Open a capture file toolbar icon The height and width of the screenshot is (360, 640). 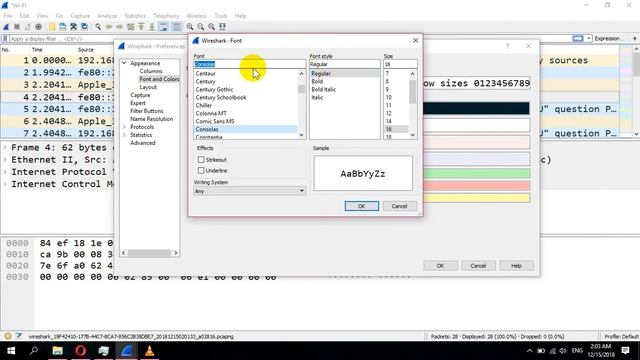[x=52, y=27]
